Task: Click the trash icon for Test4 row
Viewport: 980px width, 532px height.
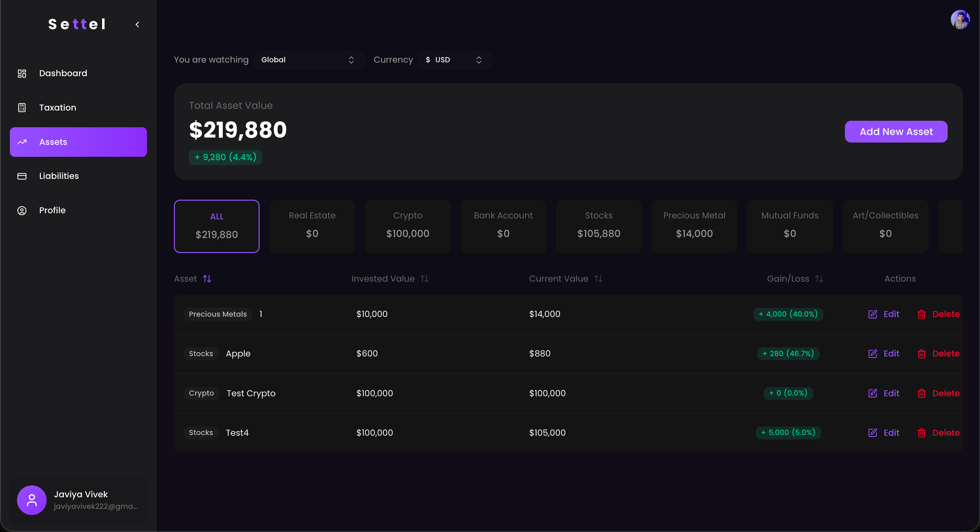Action: pyautogui.click(x=921, y=433)
